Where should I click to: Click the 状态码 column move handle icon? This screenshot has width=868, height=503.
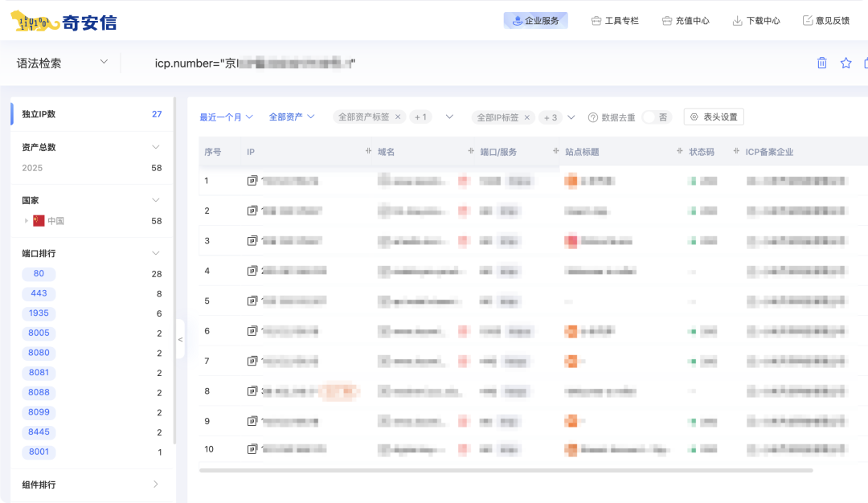736,150
